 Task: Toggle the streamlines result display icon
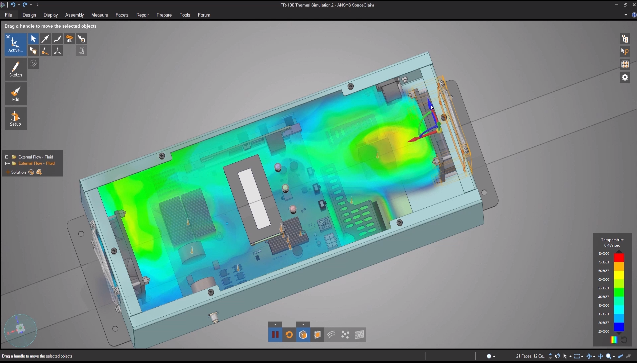[x=331, y=335]
